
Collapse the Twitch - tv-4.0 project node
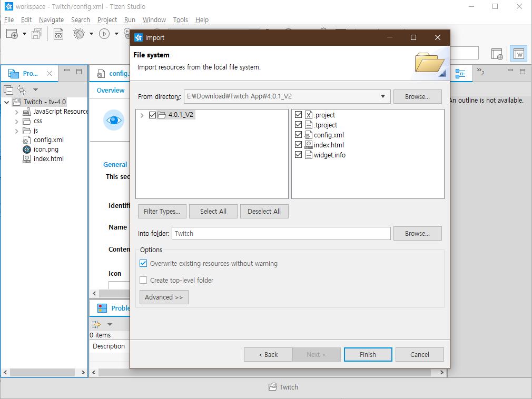[x=6, y=102]
